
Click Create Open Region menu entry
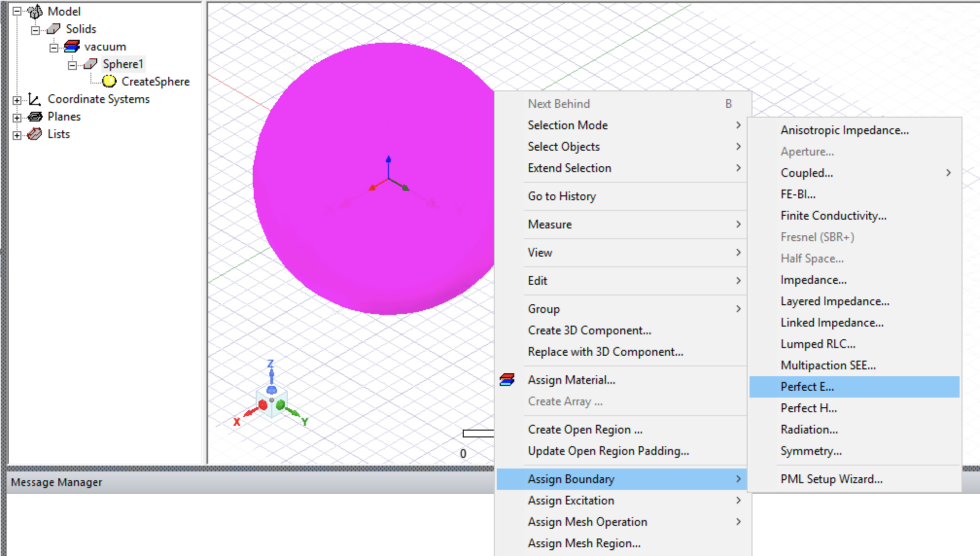(x=585, y=430)
